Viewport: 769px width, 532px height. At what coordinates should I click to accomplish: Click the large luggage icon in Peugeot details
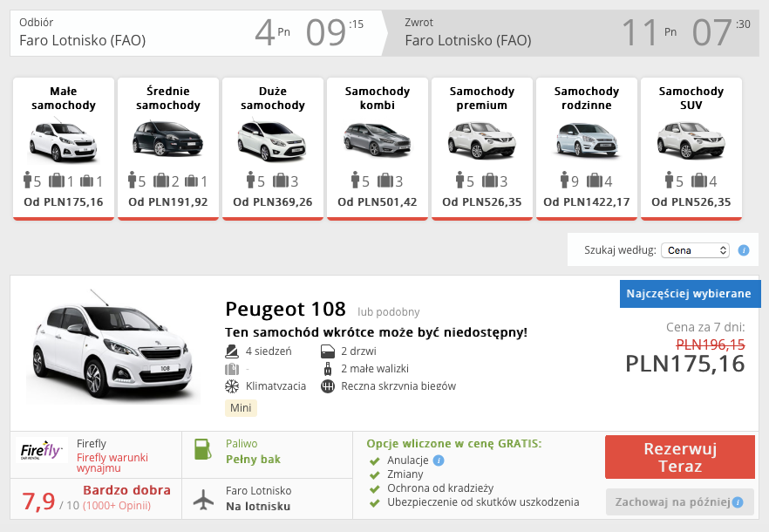coord(232,369)
